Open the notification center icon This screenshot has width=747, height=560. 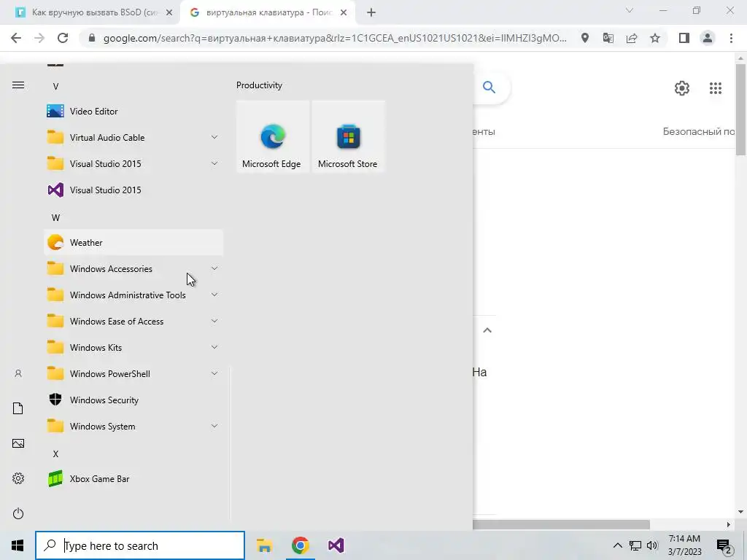pos(724,546)
